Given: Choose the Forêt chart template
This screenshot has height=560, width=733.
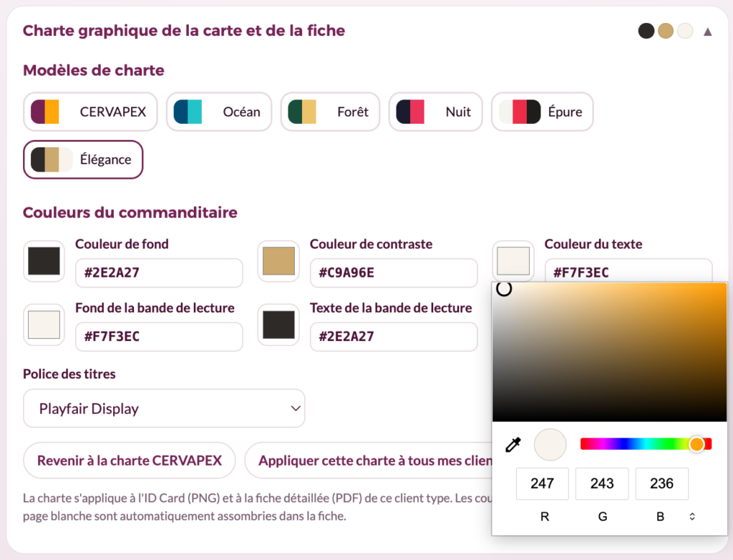Looking at the screenshot, I should click(330, 112).
